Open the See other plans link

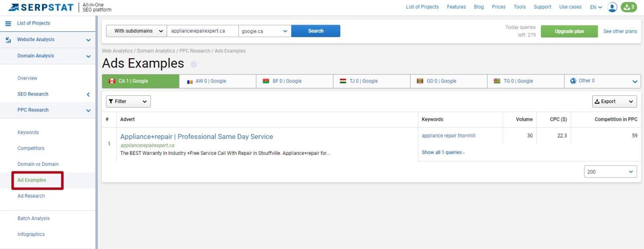coord(620,31)
